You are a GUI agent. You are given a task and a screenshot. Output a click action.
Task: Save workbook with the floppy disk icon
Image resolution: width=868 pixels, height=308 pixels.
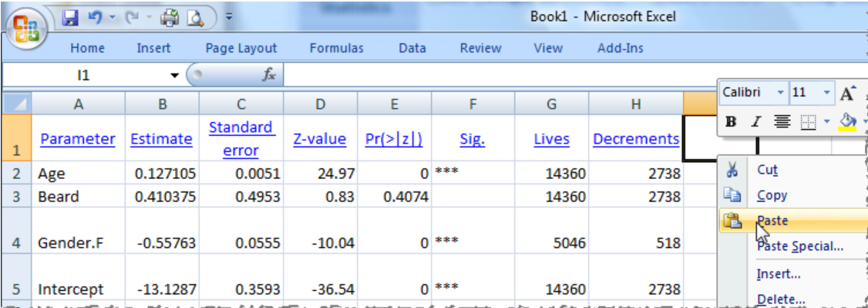(x=70, y=19)
